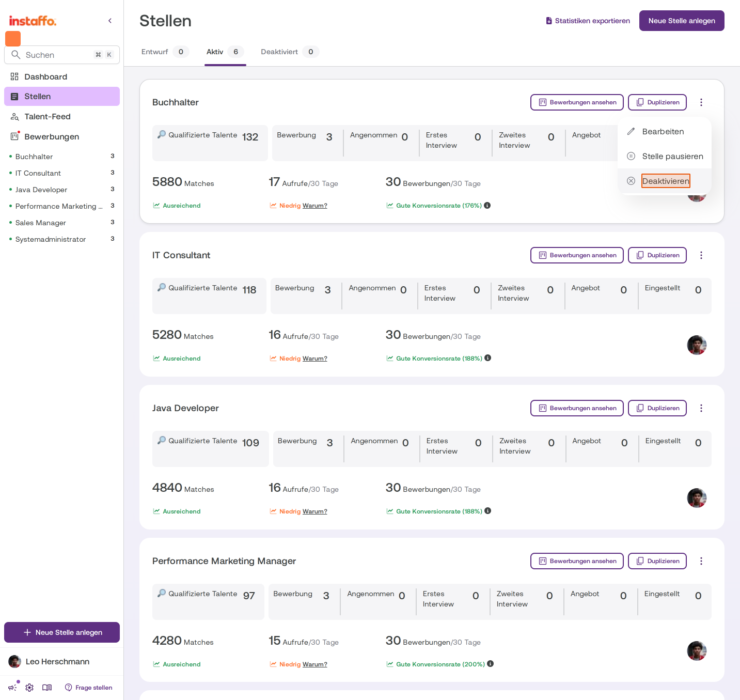Click the recruiter avatar on Java Developer card
This screenshot has height=700, width=740.
tap(697, 498)
